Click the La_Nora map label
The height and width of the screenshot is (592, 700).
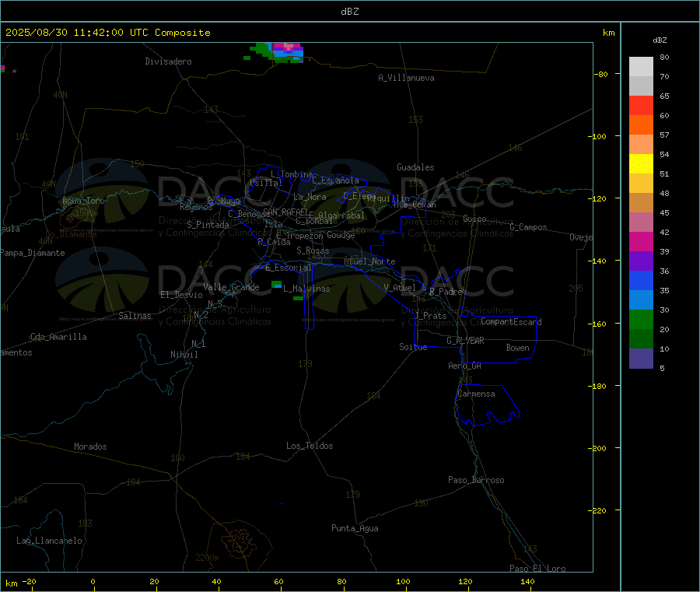(x=310, y=197)
